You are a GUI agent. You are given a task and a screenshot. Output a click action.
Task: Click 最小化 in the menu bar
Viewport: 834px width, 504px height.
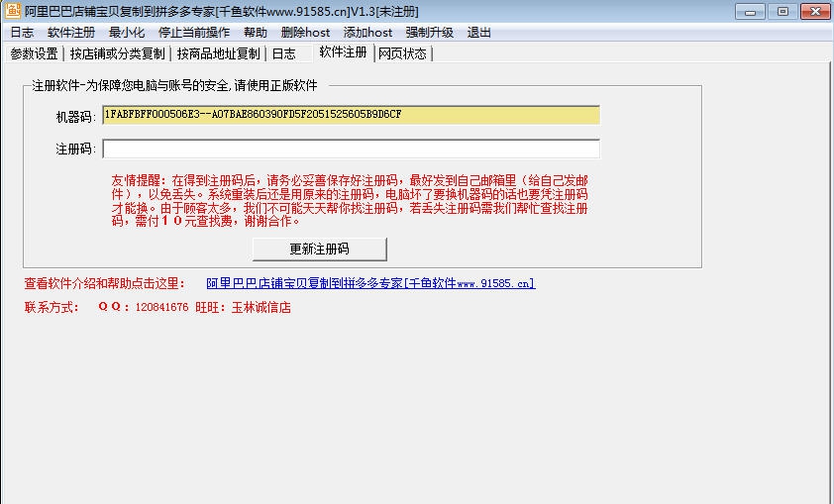point(127,33)
